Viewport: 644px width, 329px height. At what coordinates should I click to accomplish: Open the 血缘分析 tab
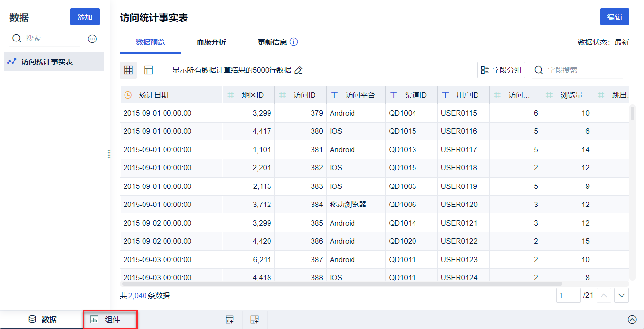click(211, 42)
